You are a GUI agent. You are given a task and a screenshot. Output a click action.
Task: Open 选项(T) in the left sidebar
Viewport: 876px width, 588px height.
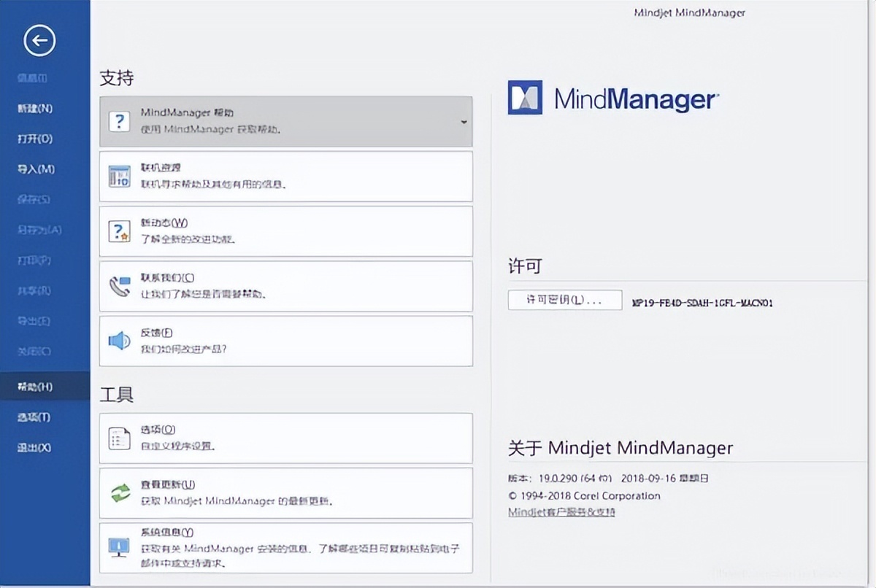(x=34, y=417)
